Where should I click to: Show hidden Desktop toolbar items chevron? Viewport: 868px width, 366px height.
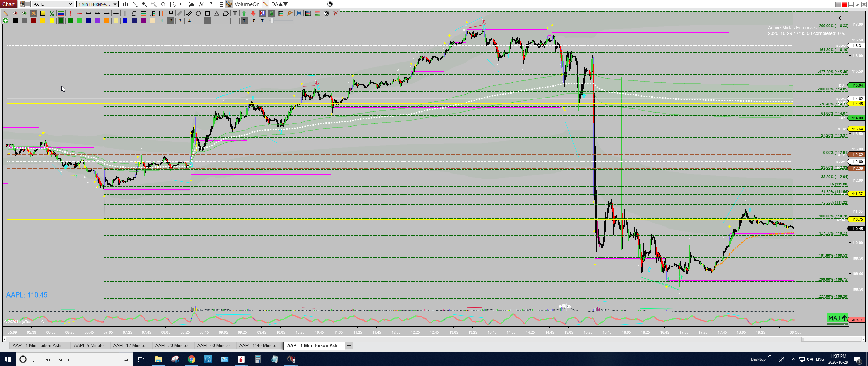click(769, 356)
